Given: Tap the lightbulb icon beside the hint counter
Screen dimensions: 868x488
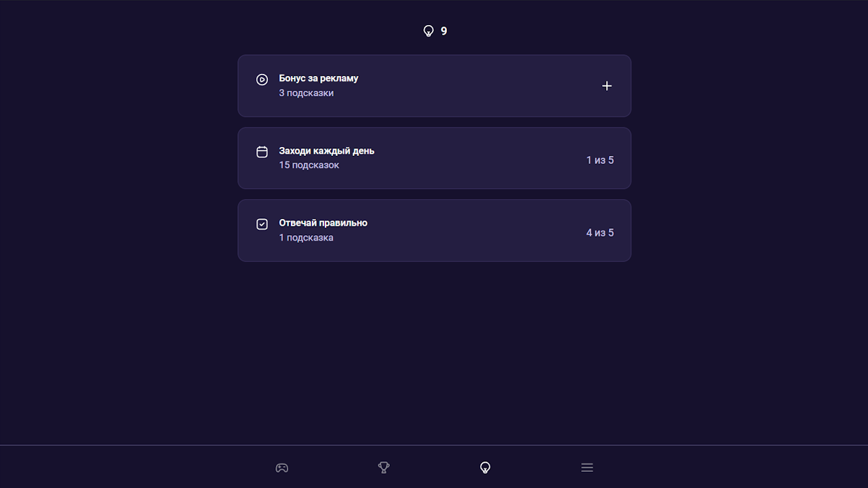Looking at the screenshot, I should pyautogui.click(x=427, y=30).
